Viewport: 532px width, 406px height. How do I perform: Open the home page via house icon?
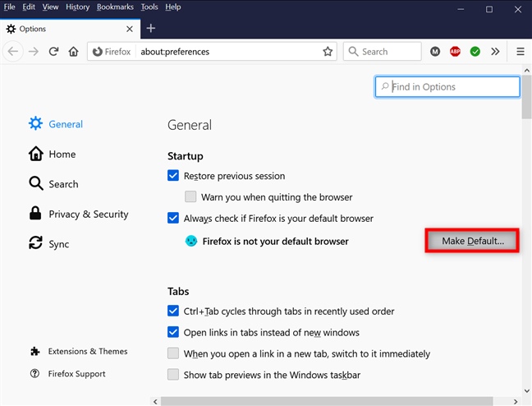tap(73, 51)
